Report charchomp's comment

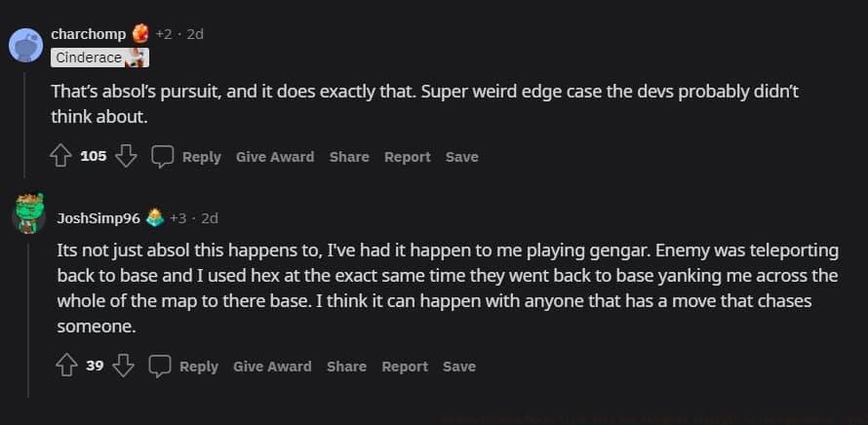(407, 157)
